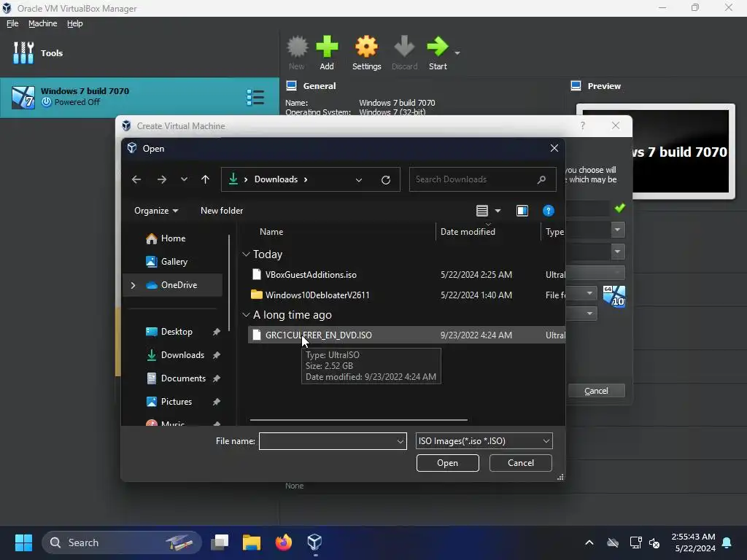
Task: Click the green Start arrow icon
Action: click(438, 47)
